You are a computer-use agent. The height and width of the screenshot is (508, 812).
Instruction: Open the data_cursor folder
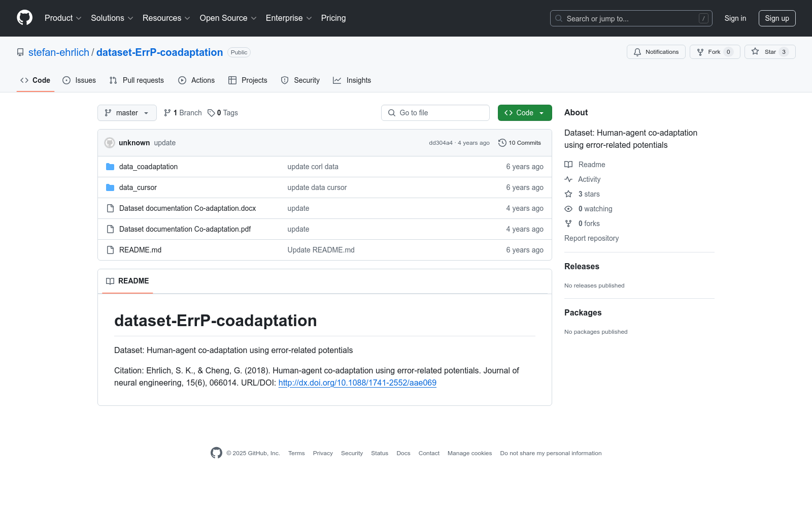138,187
